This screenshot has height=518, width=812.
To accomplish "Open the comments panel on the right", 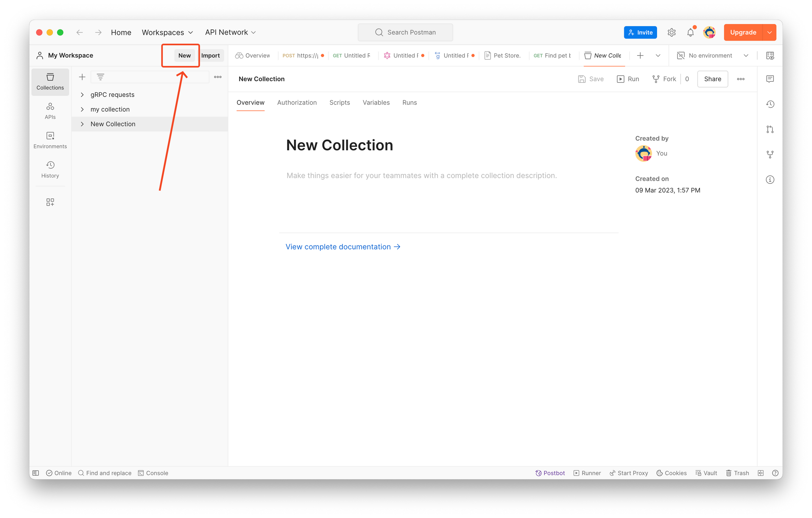I will 770,79.
